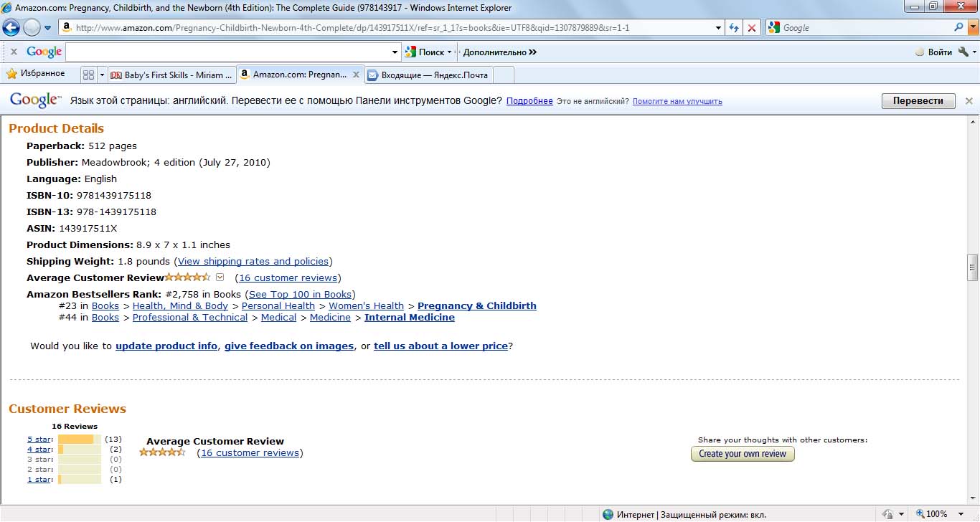Focus the Google Toolbar search field
The width and height of the screenshot is (980, 522).
pos(228,52)
